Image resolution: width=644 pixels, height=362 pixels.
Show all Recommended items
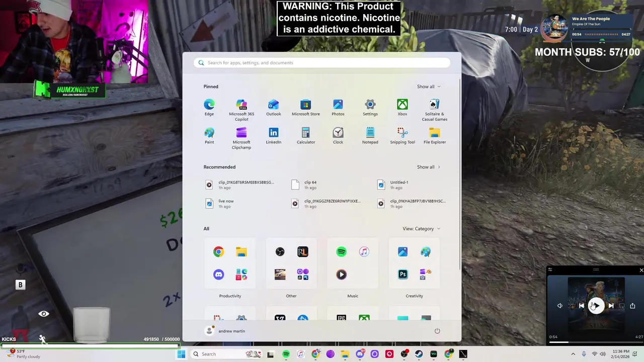(429, 167)
